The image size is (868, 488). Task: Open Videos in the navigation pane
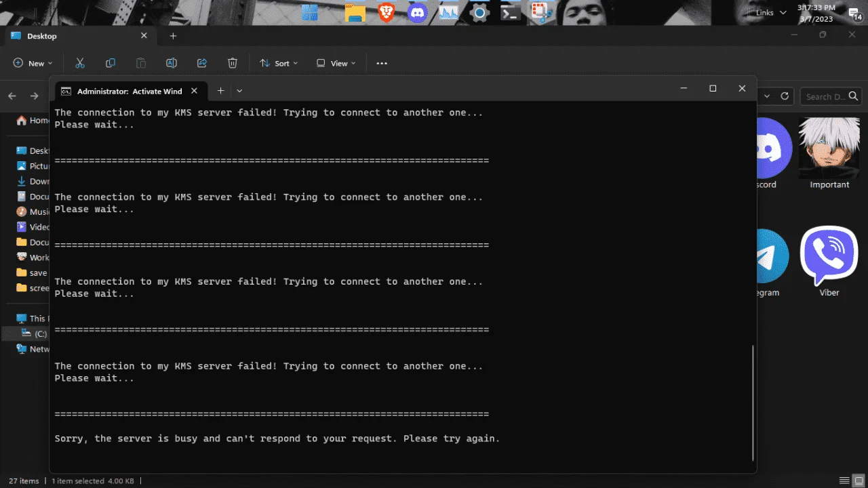(33, 227)
